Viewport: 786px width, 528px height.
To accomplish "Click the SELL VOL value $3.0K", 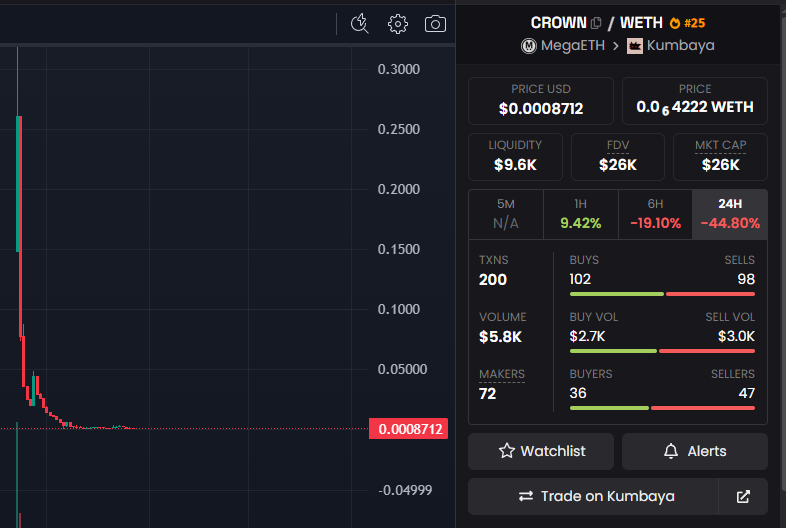I will click(736, 336).
